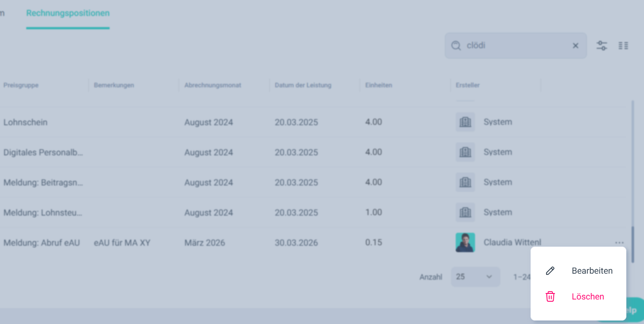
Task: Sort by Datum der Leistung column
Action: 303,85
